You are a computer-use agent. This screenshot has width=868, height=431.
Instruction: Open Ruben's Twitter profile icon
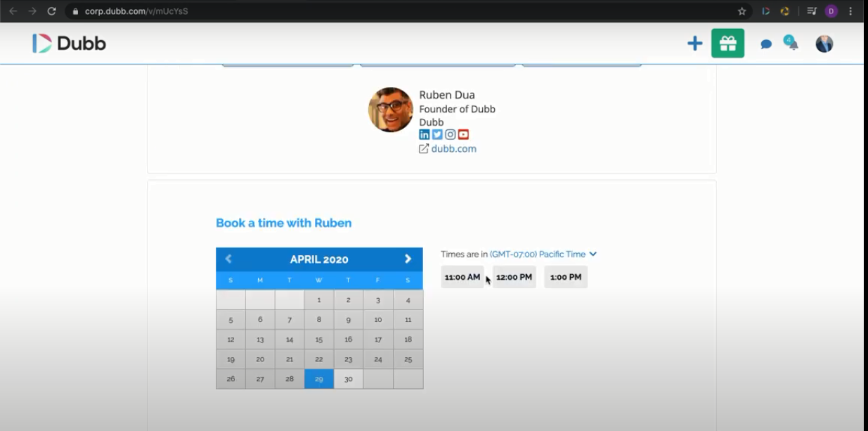(437, 134)
